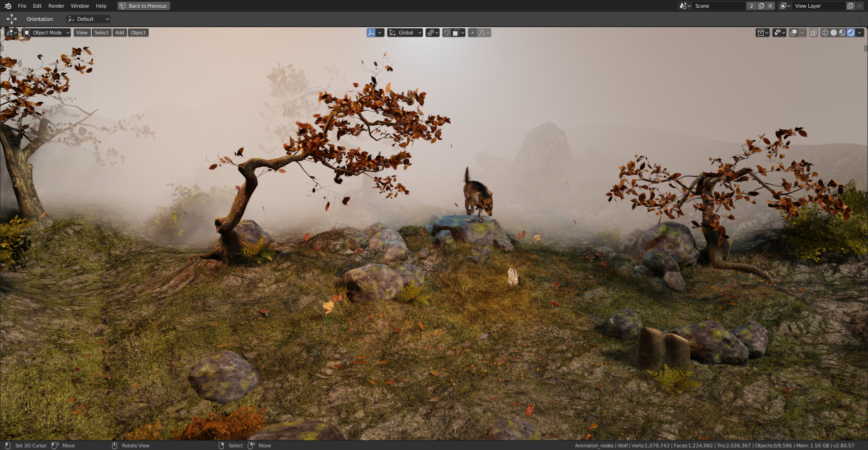This screenshot has height=450, width=868.
Task: Click the new scene duplicate icon
Action: click(x=761, y=6)
